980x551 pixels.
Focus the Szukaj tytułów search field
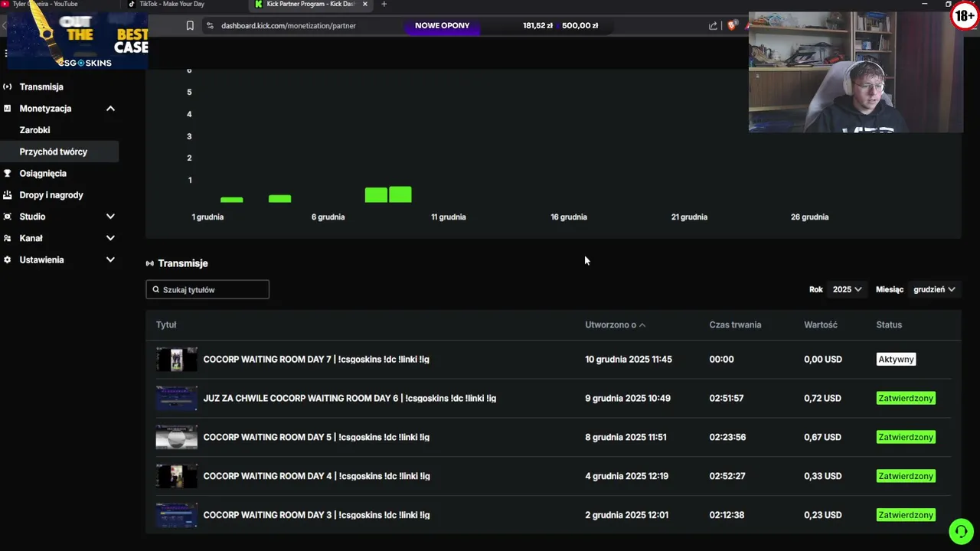click(x=207, y=289)
